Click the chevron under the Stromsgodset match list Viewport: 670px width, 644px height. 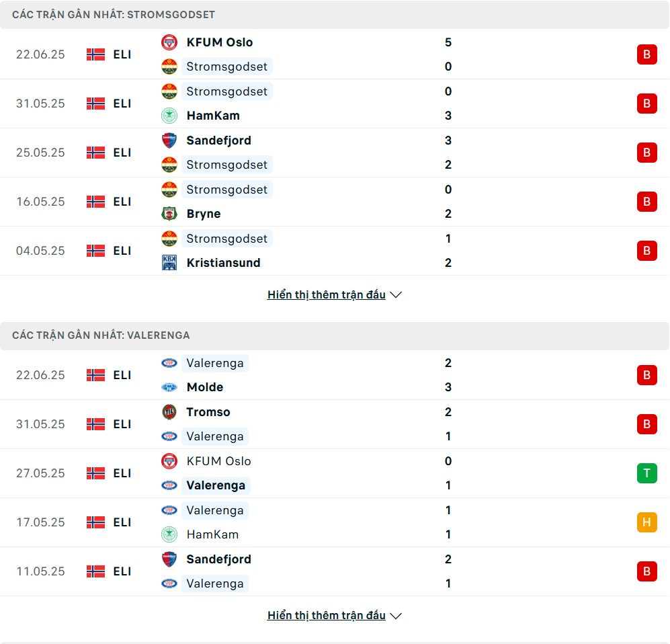396,295
